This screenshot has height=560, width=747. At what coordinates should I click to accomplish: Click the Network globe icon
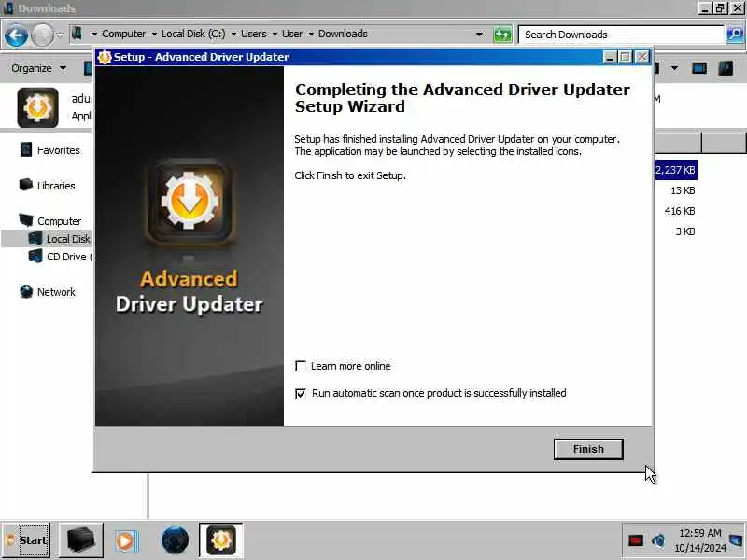[x=26, y=291]
